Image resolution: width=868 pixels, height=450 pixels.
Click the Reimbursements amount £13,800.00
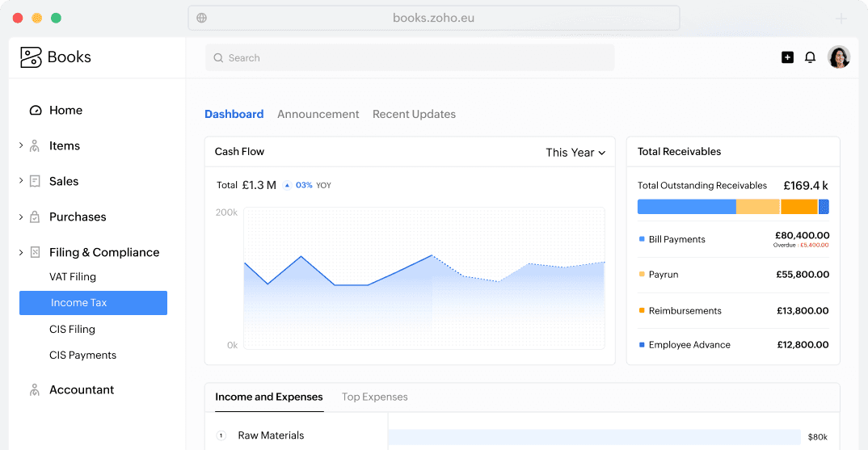[802, 310]
